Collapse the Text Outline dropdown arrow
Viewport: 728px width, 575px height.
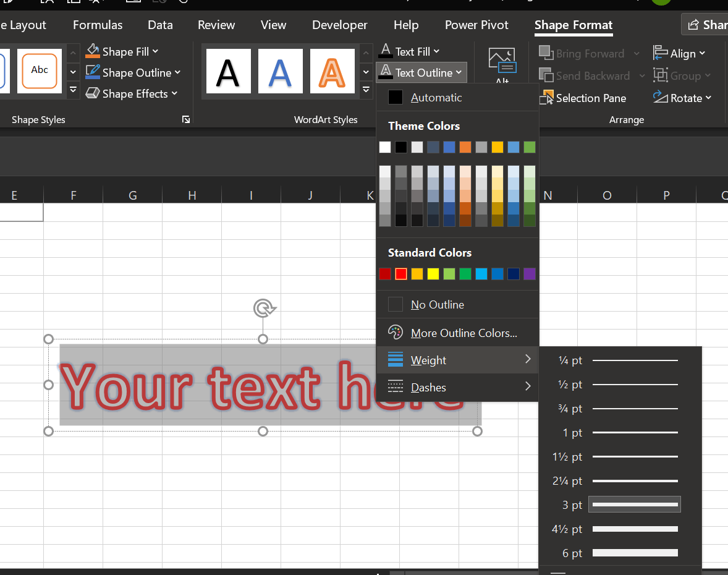pos(459,72)
